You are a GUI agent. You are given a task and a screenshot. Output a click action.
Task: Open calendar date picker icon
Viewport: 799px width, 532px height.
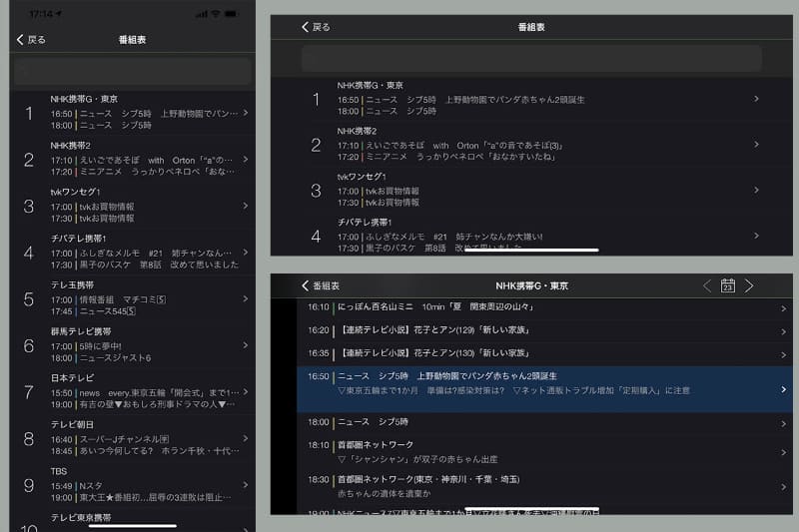point(728,285)
